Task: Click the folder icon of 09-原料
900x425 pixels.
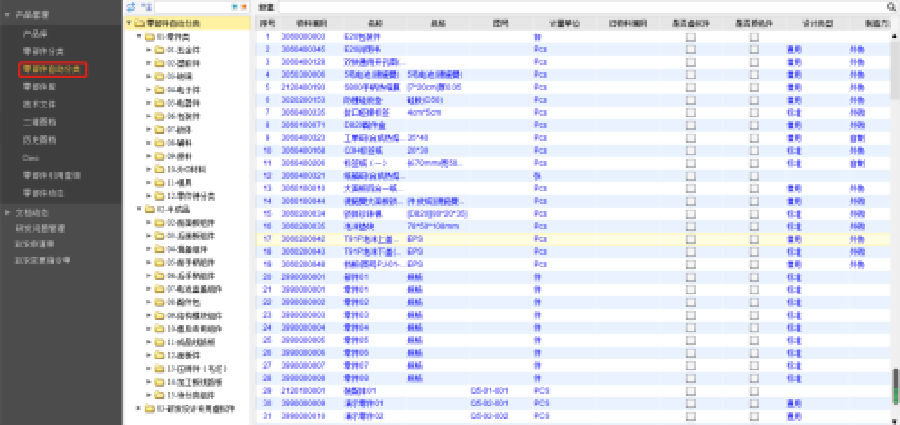Action: pyautogui.click(x=160, y=156)
